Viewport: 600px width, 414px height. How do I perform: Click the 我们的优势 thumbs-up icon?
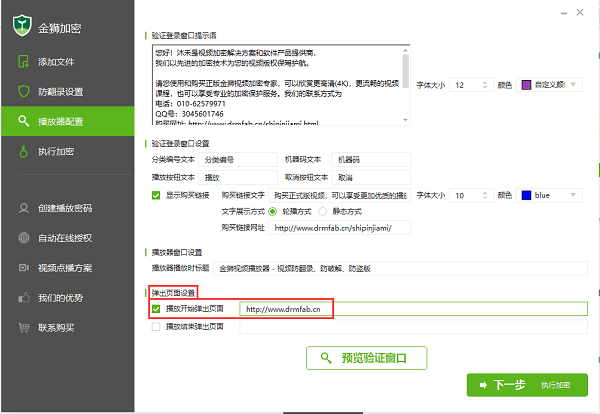tap(24, 297)
